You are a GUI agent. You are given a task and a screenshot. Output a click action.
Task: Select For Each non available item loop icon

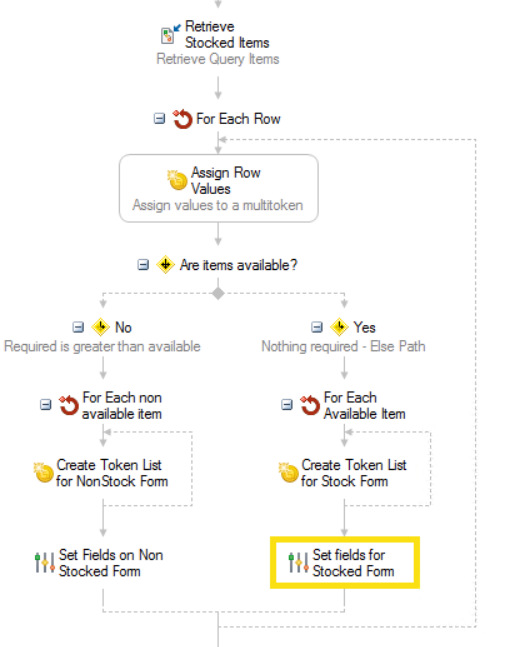(69, 405)
